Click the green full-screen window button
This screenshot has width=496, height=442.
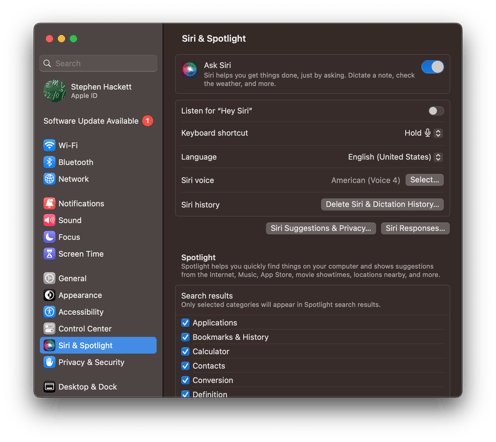tap(73, 39)
